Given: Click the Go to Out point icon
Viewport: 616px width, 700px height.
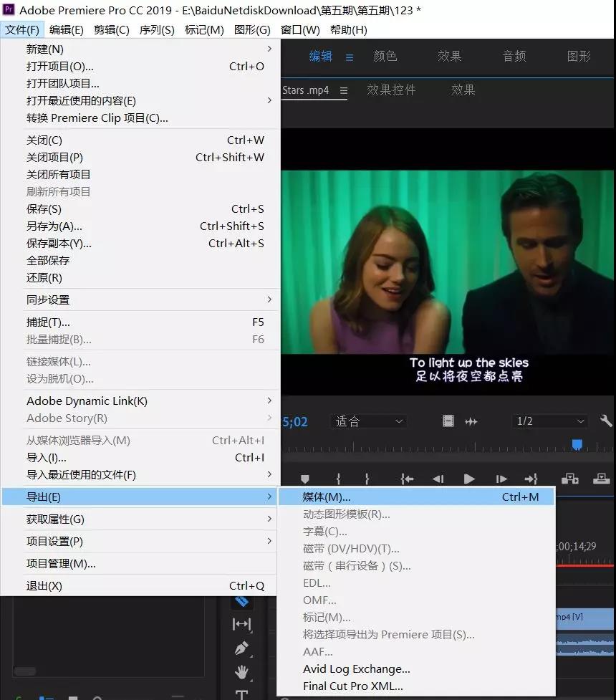Looking at the screenshot, I should tap(531, 479).
